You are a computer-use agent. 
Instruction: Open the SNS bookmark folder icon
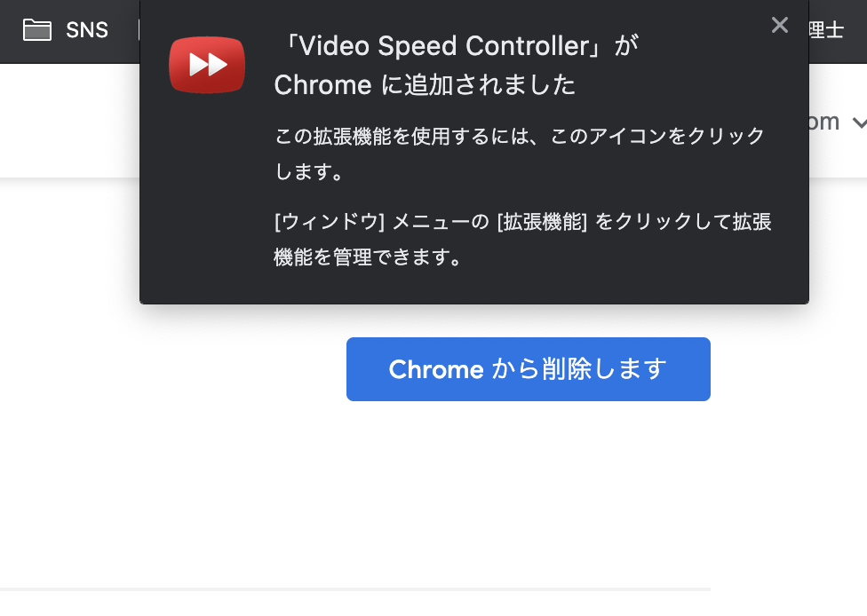[37, 30]
